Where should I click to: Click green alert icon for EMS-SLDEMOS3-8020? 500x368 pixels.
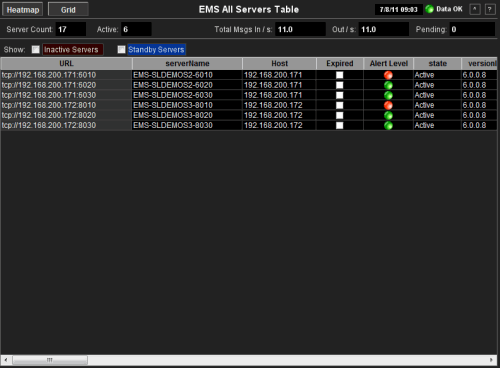pyautogui.click(x=388, y=115)
